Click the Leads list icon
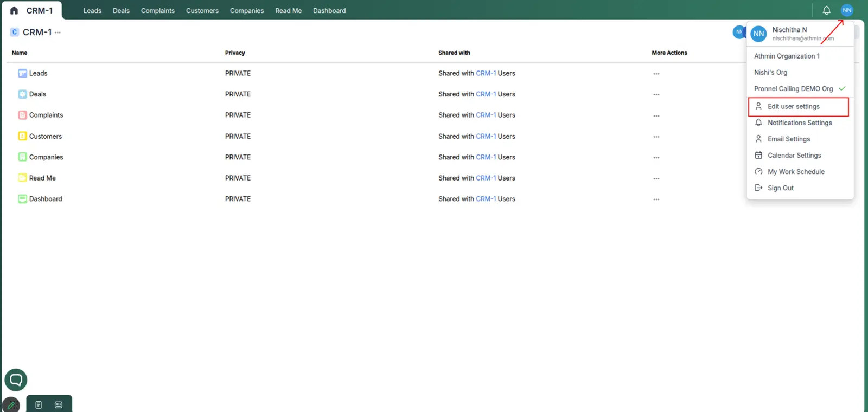 click(22, 73)
